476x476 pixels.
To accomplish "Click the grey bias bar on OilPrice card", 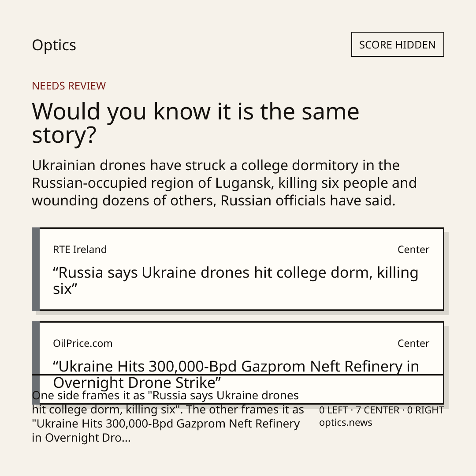I will pyautogui.click(x=36, y=363).
